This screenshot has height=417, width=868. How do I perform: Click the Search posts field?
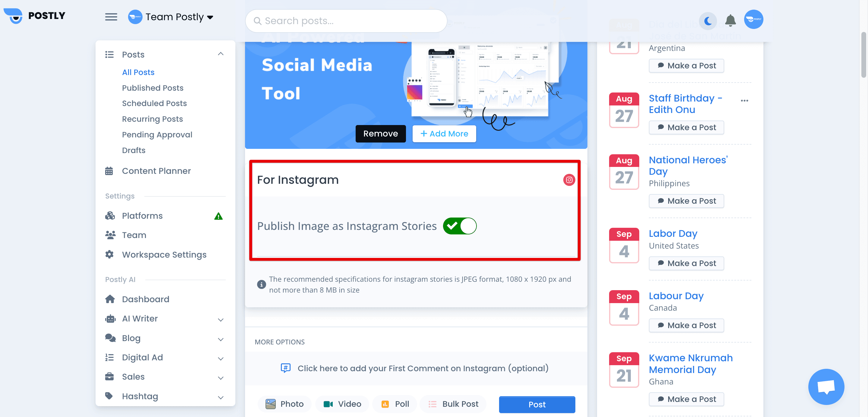coord(346,21)
